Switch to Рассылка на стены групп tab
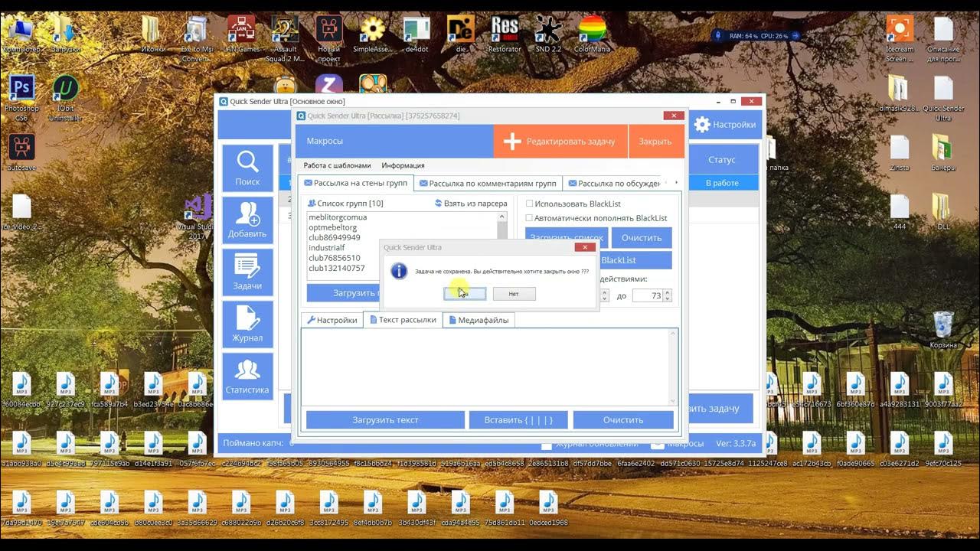This screenshot has height=551, width=980. click(355, 184)
